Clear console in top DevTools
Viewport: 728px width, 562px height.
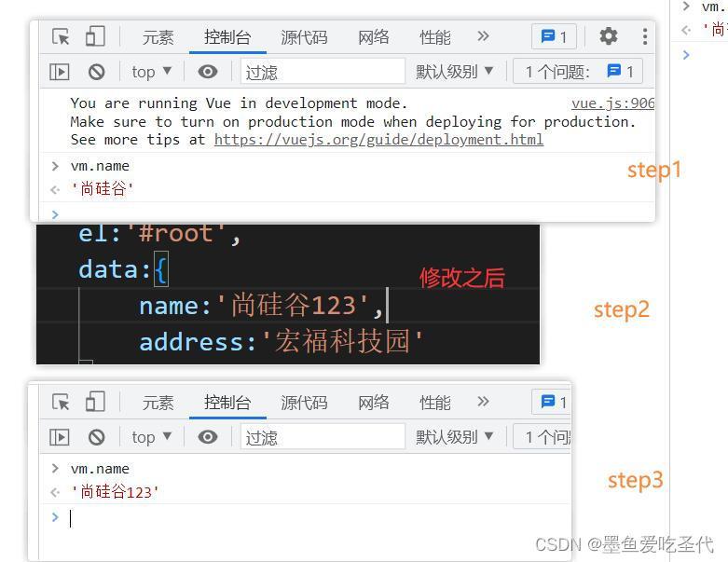coord(97,72)
